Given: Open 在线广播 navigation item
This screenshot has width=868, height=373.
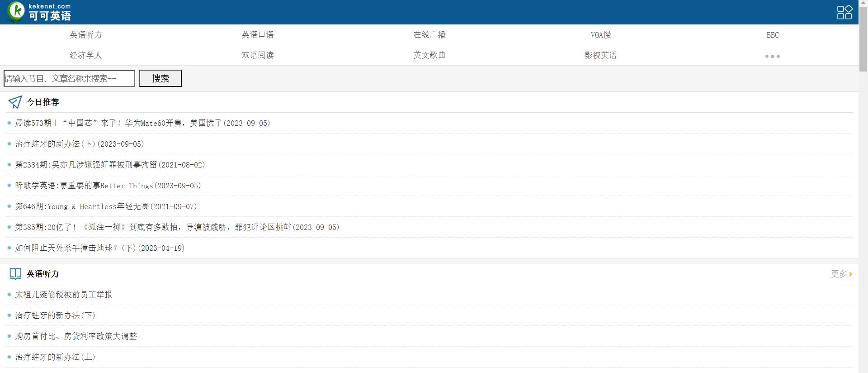Looking at the screenshot, I should (x=429, y=35).
